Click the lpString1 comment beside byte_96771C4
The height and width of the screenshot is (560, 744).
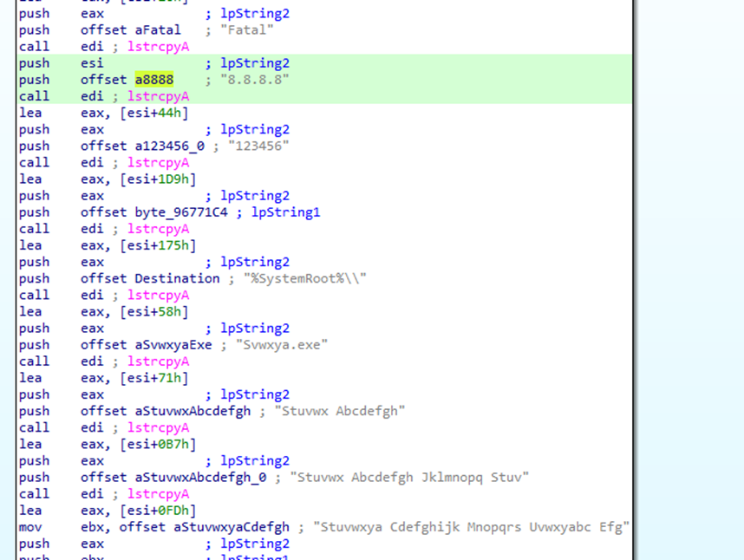tap(285, 212)
